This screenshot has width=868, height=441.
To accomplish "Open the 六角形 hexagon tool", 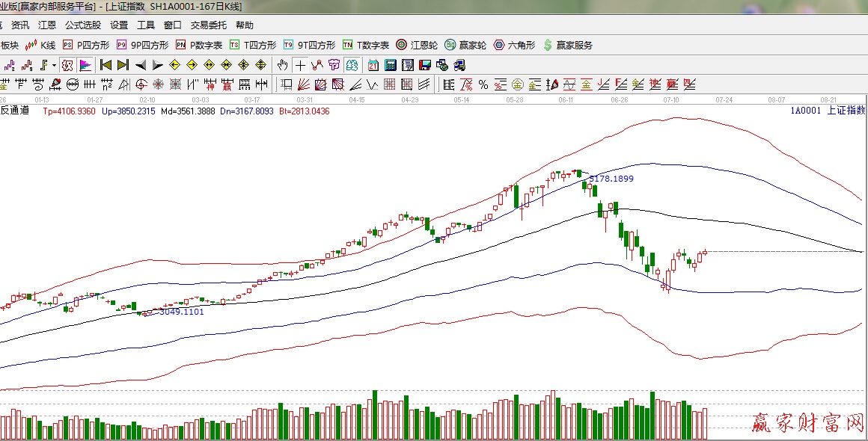I will [x=514, y=45].
